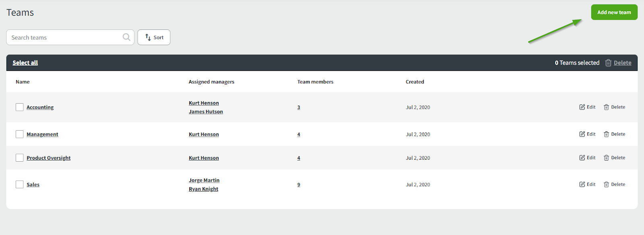644x235 pixels.
Task: Enable the Product Oversight checkbox
Action: click(19, 158)
